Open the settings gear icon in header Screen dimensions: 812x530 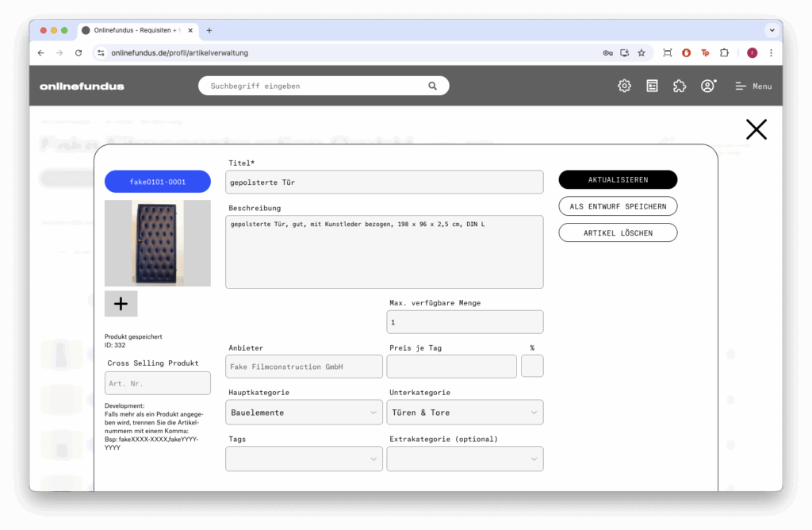[624, 86]
